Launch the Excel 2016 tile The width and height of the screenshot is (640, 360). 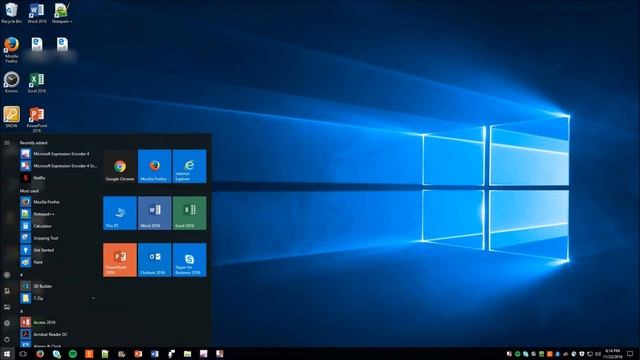coord(189,213)
